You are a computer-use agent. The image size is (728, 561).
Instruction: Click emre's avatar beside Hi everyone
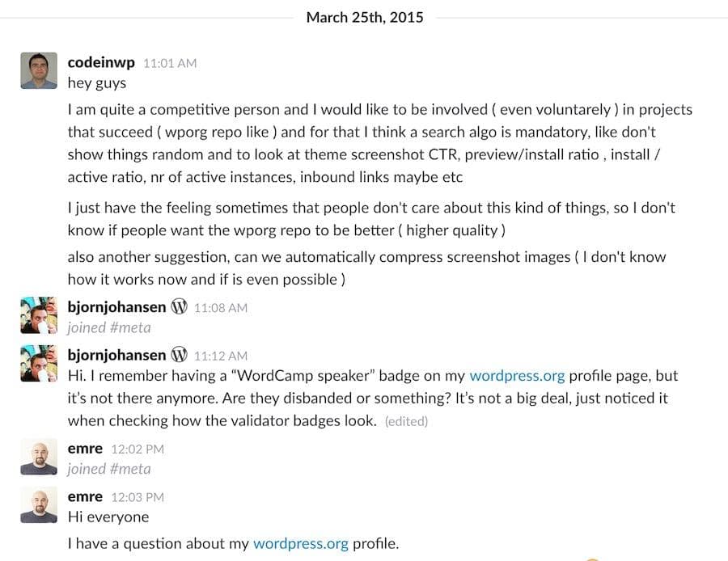pos(38,504)
